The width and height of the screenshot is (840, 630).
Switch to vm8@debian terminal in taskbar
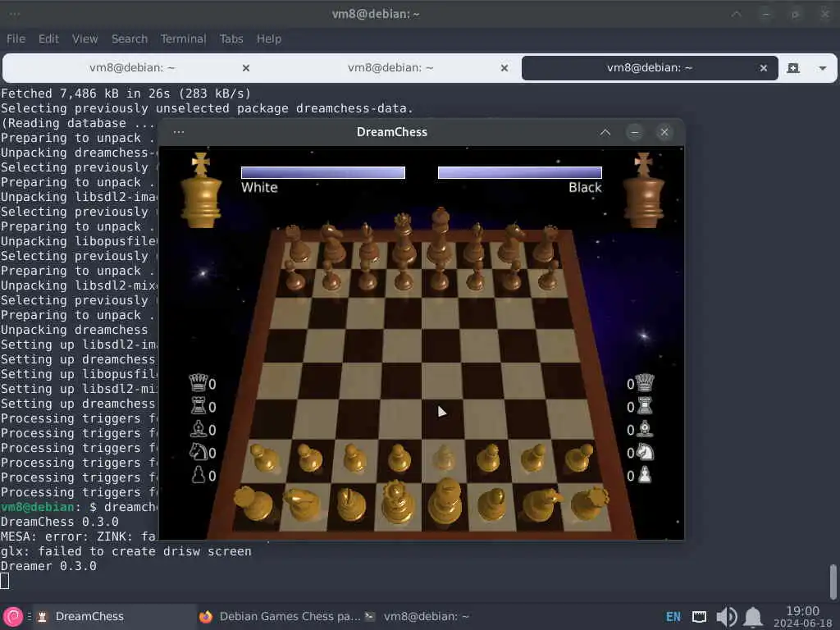click(x=417, y=616)
